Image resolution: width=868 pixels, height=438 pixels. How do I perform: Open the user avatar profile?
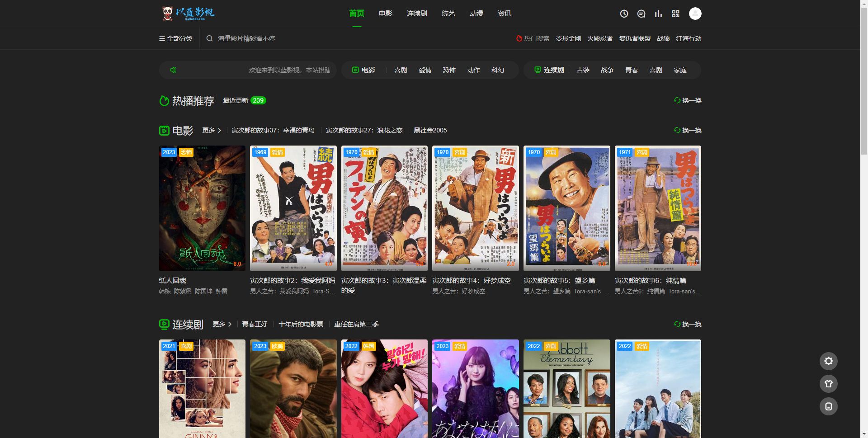point(695,14)
